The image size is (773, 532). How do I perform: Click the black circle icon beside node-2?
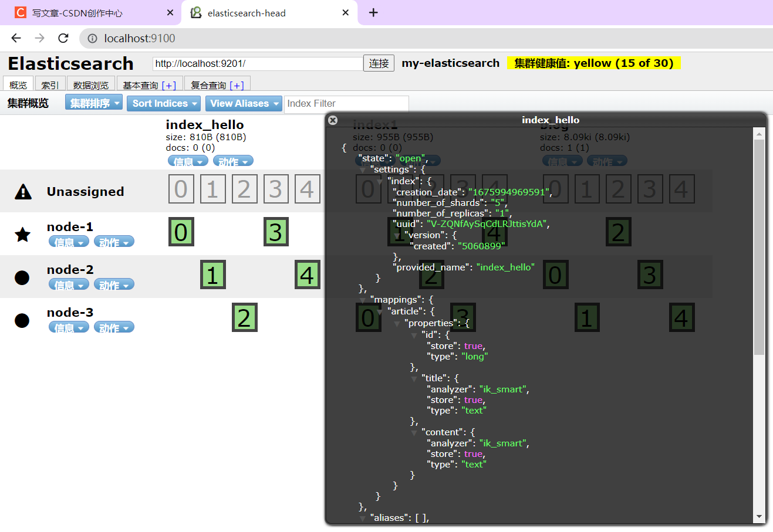tap(22, 277)
